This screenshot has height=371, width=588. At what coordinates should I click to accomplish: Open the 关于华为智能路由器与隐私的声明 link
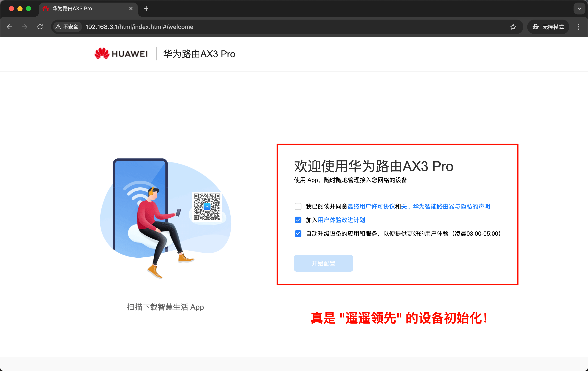pyautogui.click(x=445, y=207)
